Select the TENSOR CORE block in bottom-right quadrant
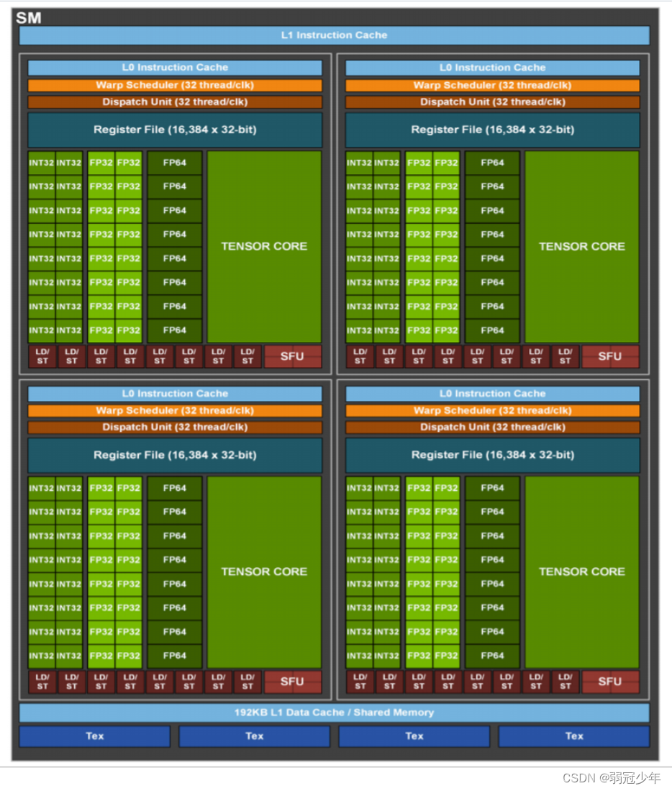Viewport: 672px width, 791px height. pos(581,571)
